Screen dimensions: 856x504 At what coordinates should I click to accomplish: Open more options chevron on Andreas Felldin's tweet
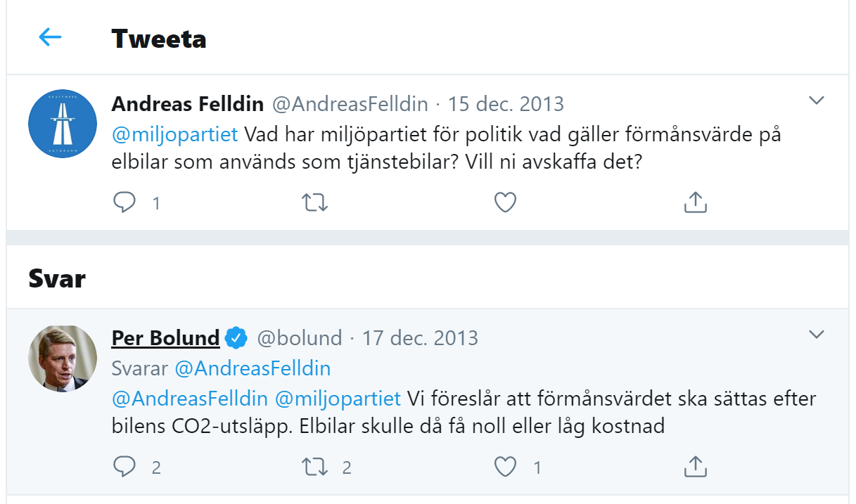pos(816,101)
